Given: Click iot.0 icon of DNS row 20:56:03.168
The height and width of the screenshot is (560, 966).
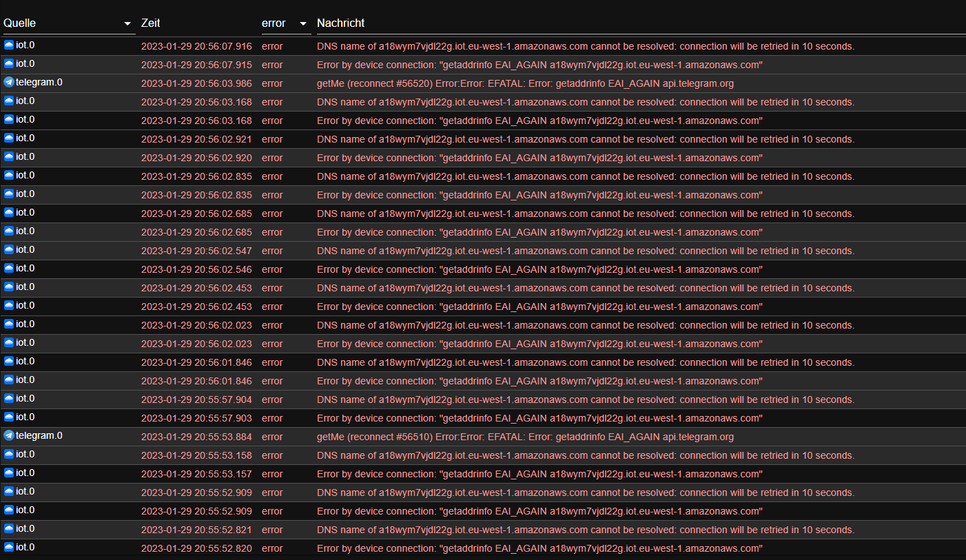Looking at the screenshot, I should tap(9, 101).
